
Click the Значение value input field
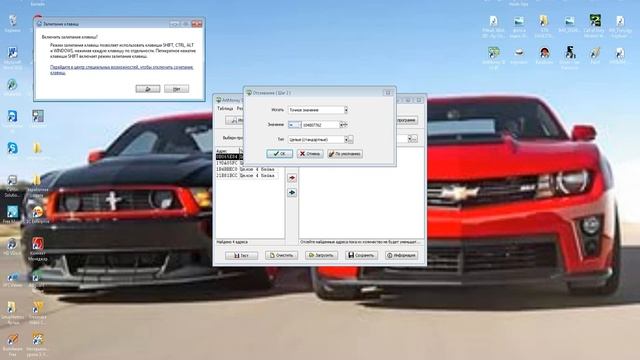click(x=320, y=125)
